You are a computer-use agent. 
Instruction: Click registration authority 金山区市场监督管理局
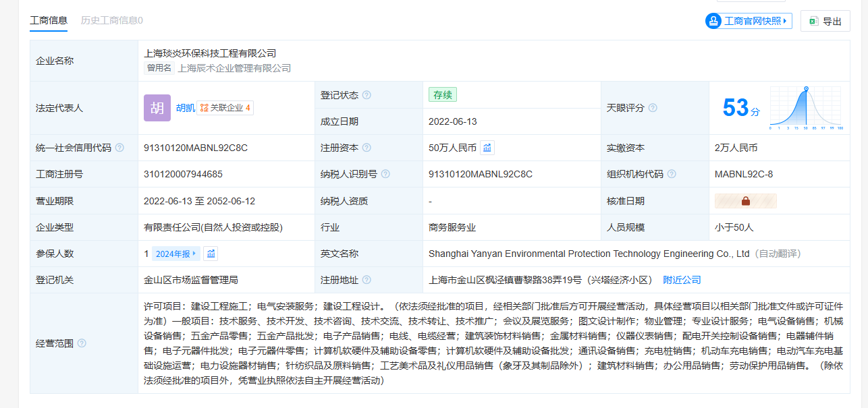click(x=191, y=280)
